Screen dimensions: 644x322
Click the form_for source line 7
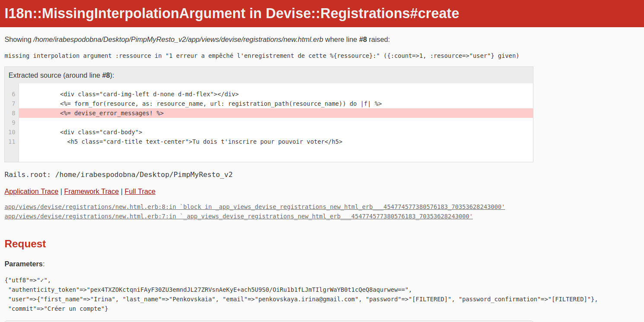(221, 104)
